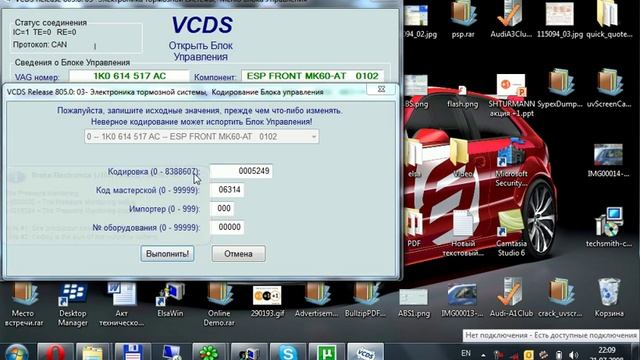Image resolution: width=640 pixels, height=360 pixels.
Task: Click the № оборудования field 00000
Action: pyautogui.click(x=227, y=227)
